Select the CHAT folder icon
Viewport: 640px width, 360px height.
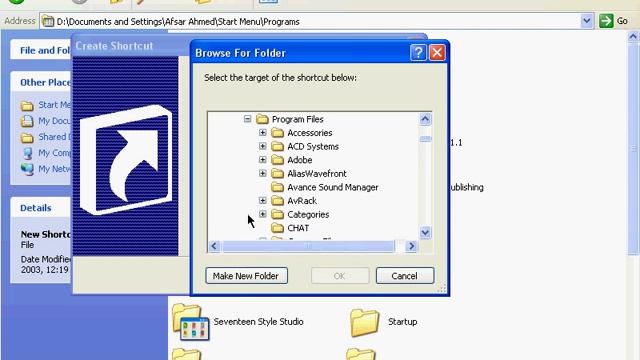[278, 228]
